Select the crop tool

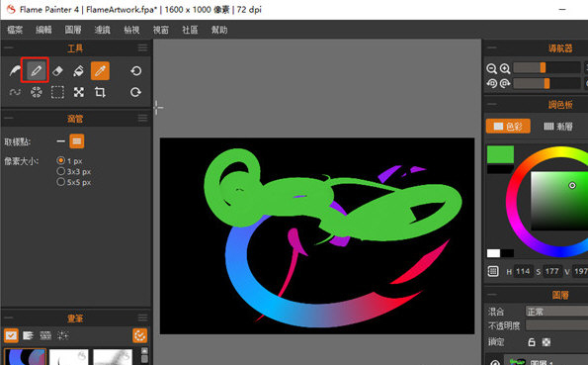click(100, 92)
